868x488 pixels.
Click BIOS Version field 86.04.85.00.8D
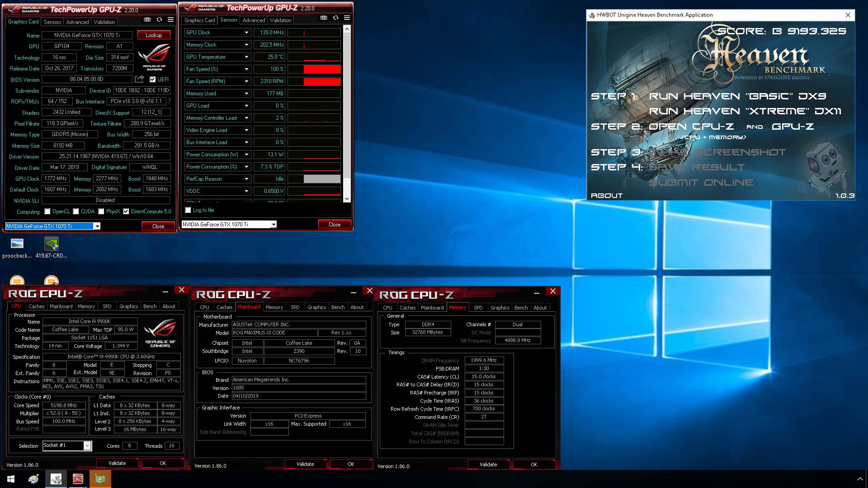click(87, 79)
